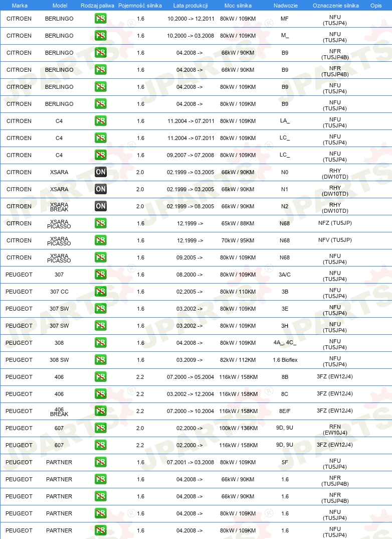Click the power cell 80kW / 110KM
This screenshot has height=539, width=392.
(x=238, y=292)
